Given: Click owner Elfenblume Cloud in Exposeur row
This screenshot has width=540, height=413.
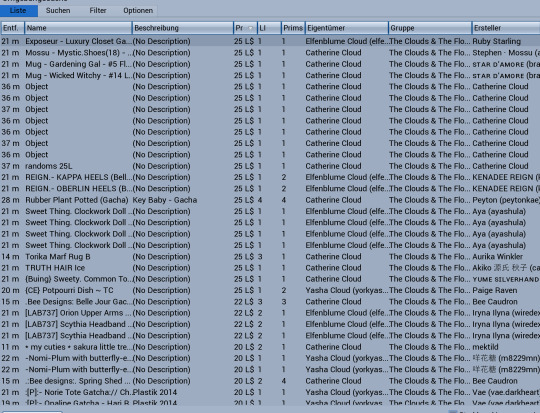Looking at the screenshot, I should coord(346,41).
